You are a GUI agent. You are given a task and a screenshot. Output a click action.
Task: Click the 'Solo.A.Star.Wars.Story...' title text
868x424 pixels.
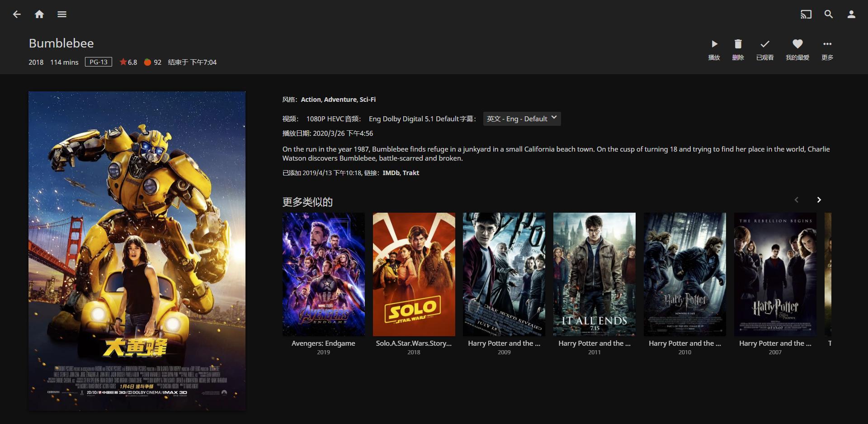414,343
